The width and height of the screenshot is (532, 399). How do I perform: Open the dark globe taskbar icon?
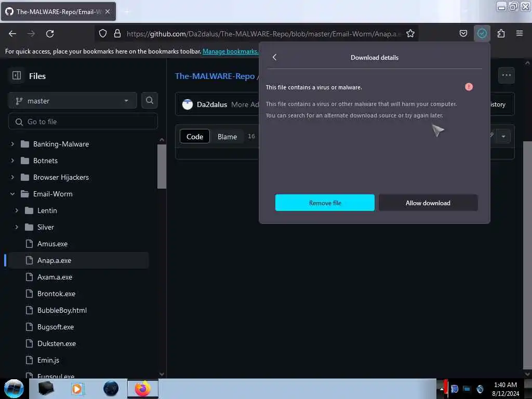111,389
